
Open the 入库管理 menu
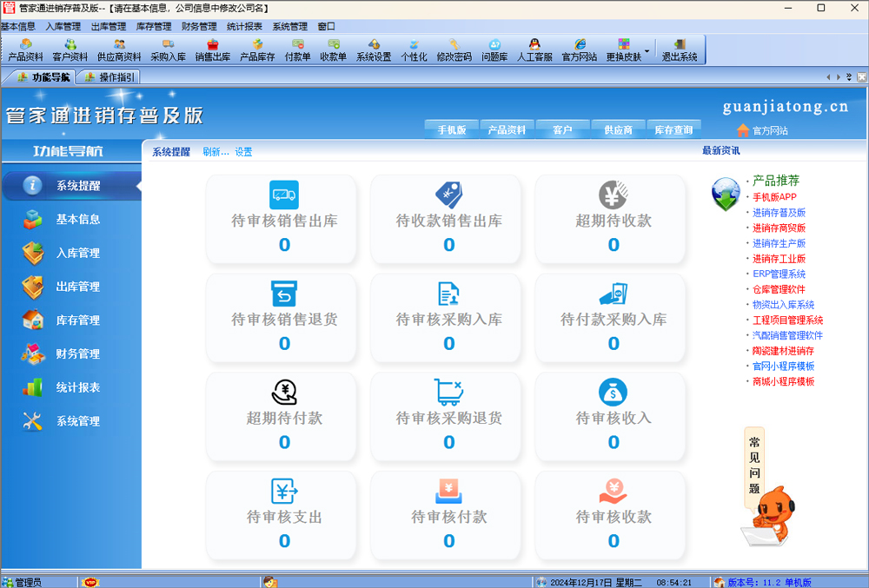pos(63,26)
